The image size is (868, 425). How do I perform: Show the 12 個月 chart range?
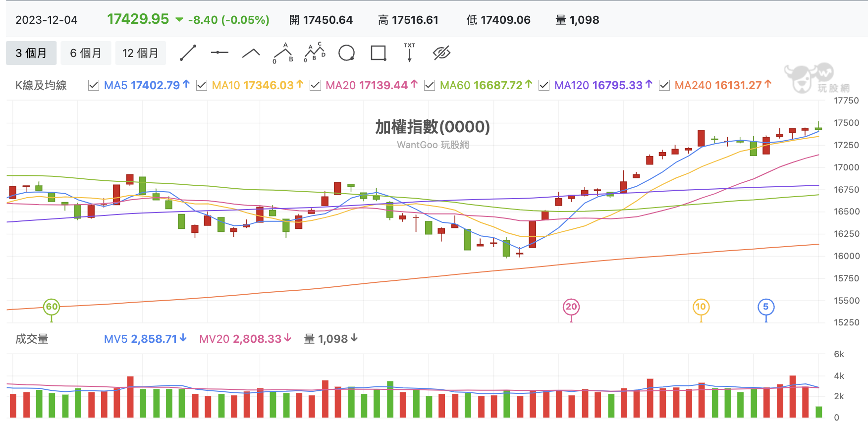coord(140,53)
